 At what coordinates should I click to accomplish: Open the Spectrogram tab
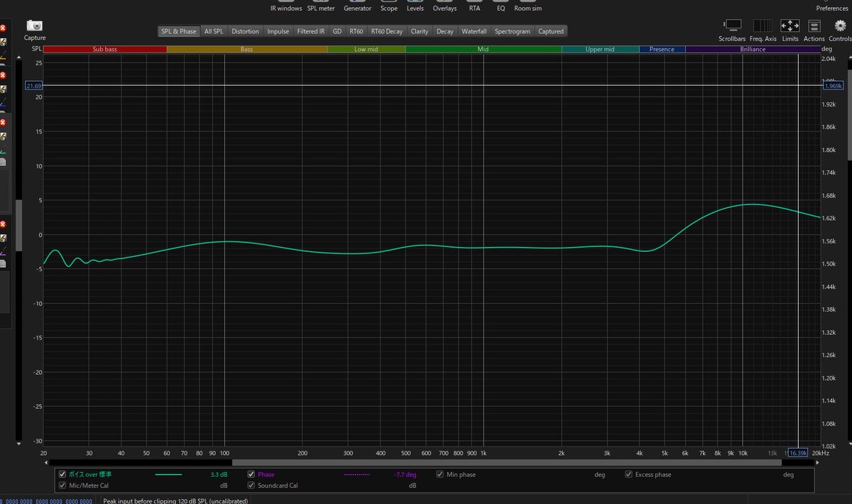[513, 31]
